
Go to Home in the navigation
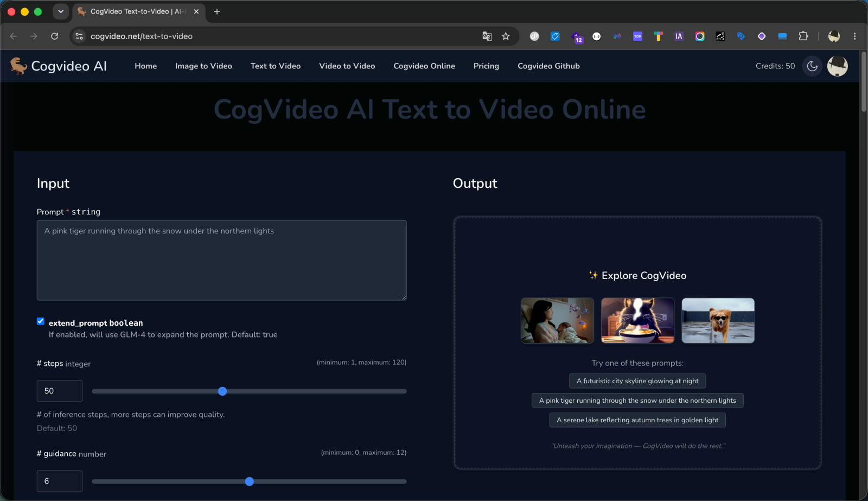[x=146, y=66]
